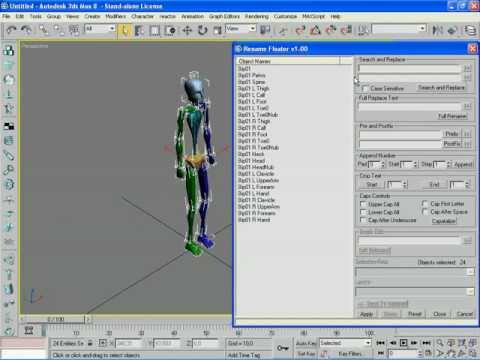Viewport: 480px width, 360px height.
Task: Click the large Set Keys key icon
Action: coord(283,348)
